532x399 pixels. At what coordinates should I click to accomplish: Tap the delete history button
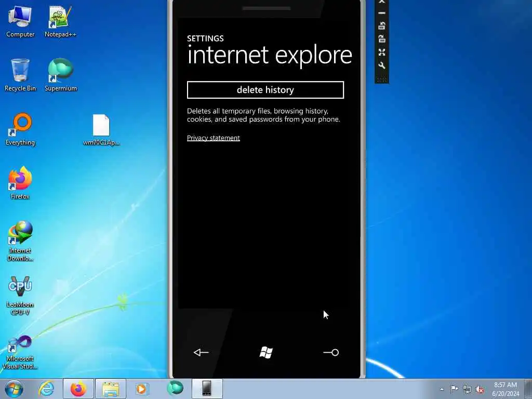[265, 90]
